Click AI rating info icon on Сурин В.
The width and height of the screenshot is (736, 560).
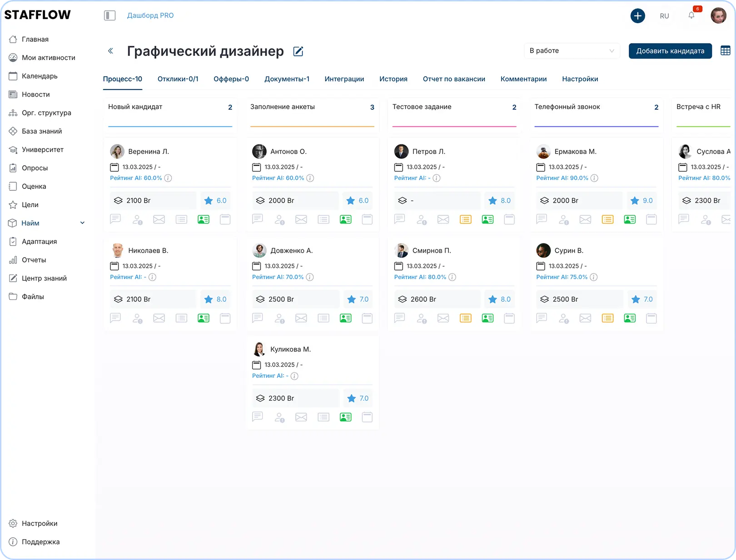pos(593,277)
